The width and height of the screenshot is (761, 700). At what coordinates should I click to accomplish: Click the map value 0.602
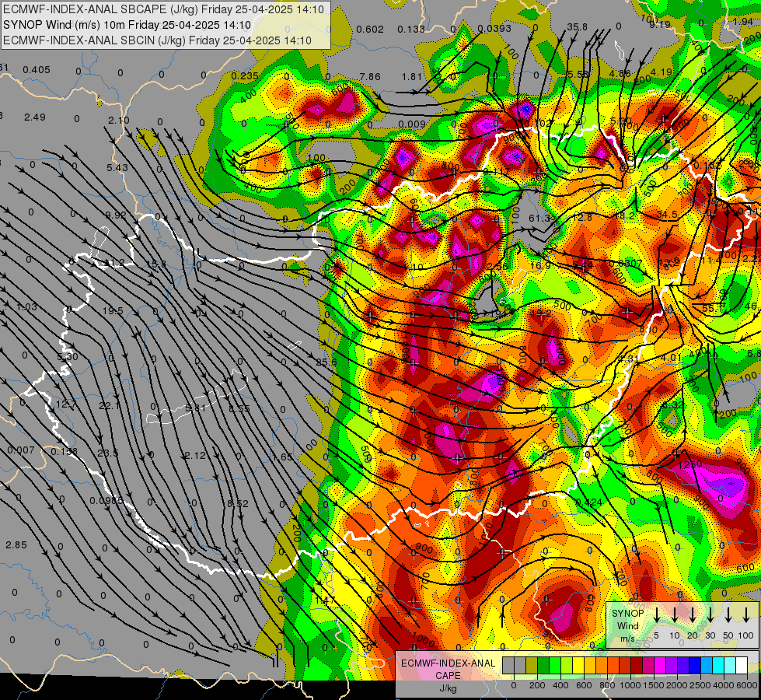370,29
